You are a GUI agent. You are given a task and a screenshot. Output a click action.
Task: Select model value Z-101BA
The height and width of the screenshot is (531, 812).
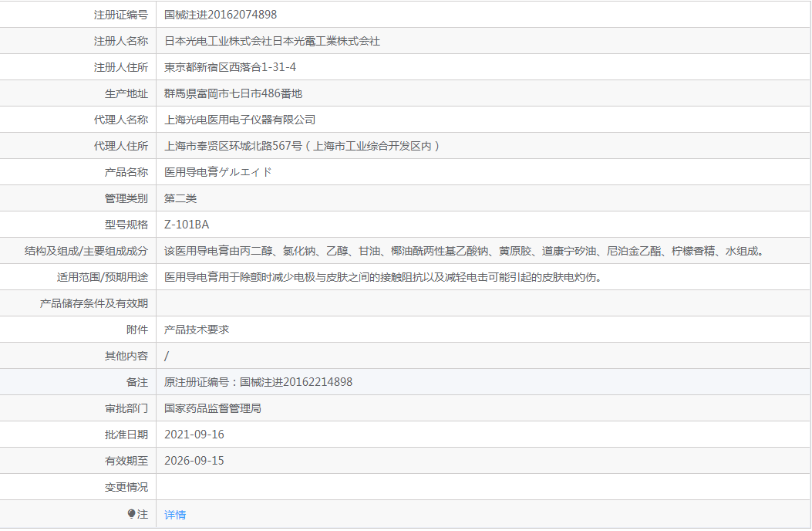pyautogui.click(x=187, y=225)
